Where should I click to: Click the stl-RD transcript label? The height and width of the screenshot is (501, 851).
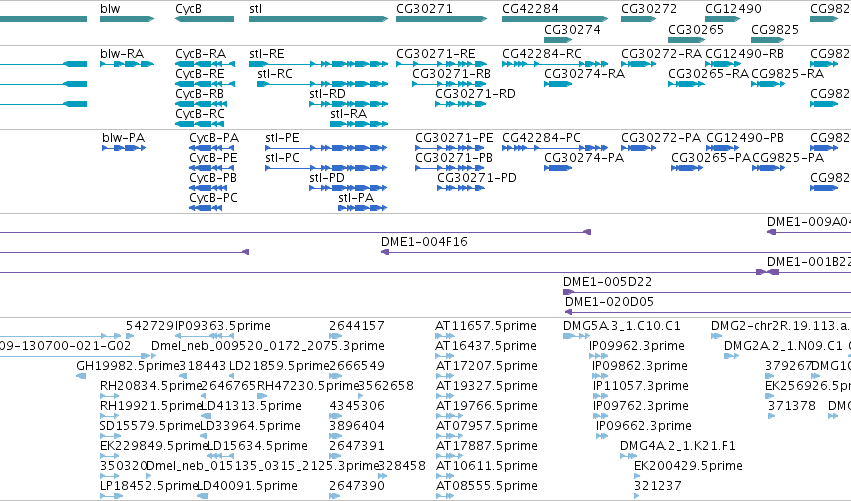click(x=327, y=94)
